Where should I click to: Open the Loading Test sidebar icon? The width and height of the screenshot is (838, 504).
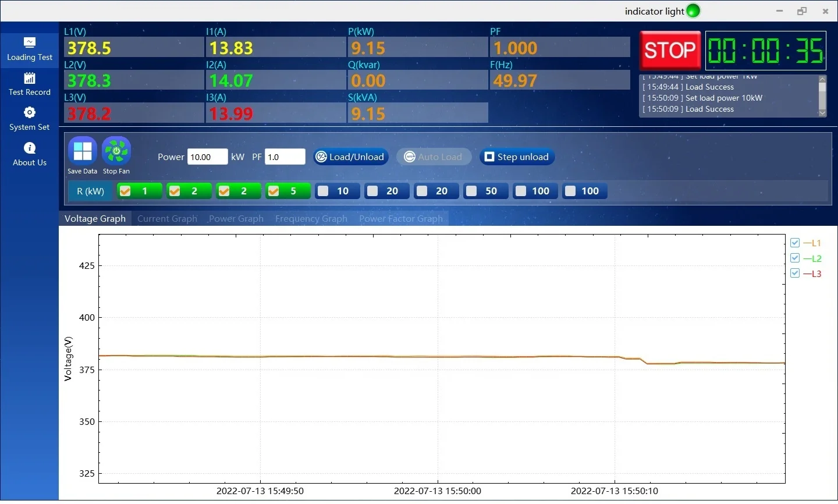[30, 42]
